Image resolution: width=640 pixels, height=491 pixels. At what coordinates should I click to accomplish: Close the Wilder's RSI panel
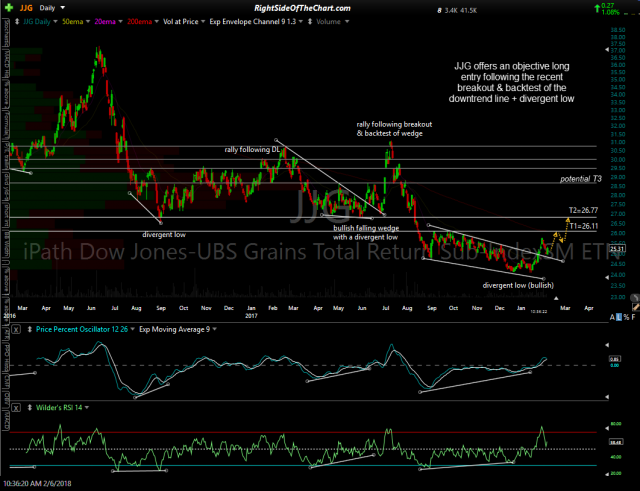tap(16, 408)
